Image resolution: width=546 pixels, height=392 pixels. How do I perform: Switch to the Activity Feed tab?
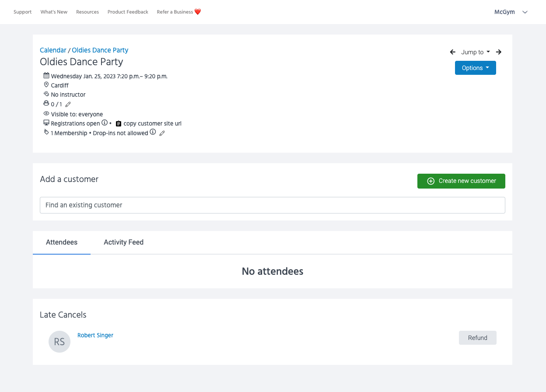tap(123, 242)
